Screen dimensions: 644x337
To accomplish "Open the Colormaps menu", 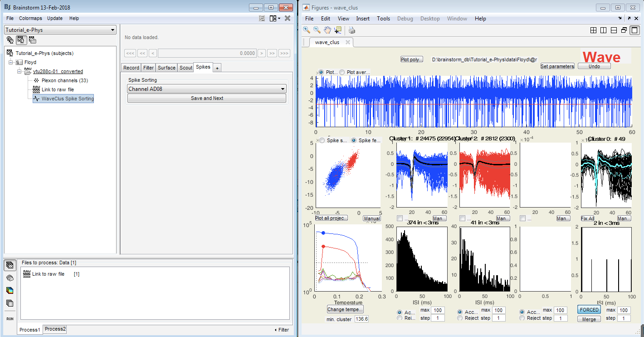I will click(x=30, y=18).
